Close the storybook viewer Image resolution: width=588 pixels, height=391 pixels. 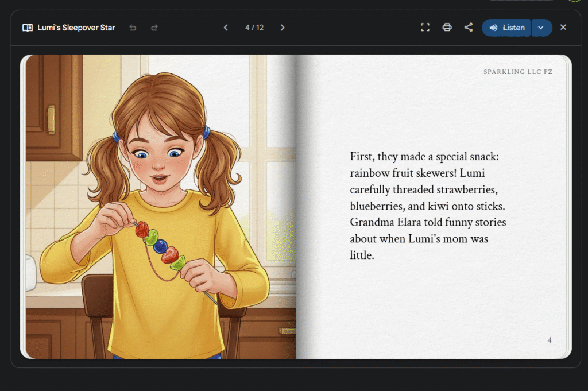[x=563, y=28]
